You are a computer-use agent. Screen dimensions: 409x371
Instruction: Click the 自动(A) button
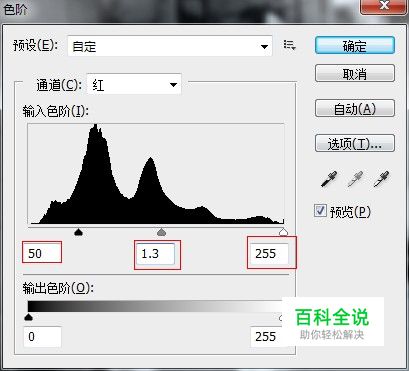coord(355,109)
